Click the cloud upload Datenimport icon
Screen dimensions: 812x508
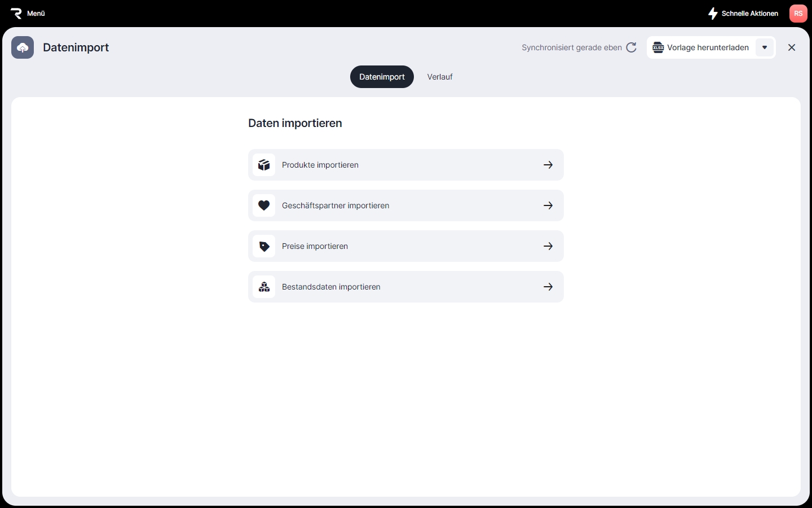coord(23,47)
